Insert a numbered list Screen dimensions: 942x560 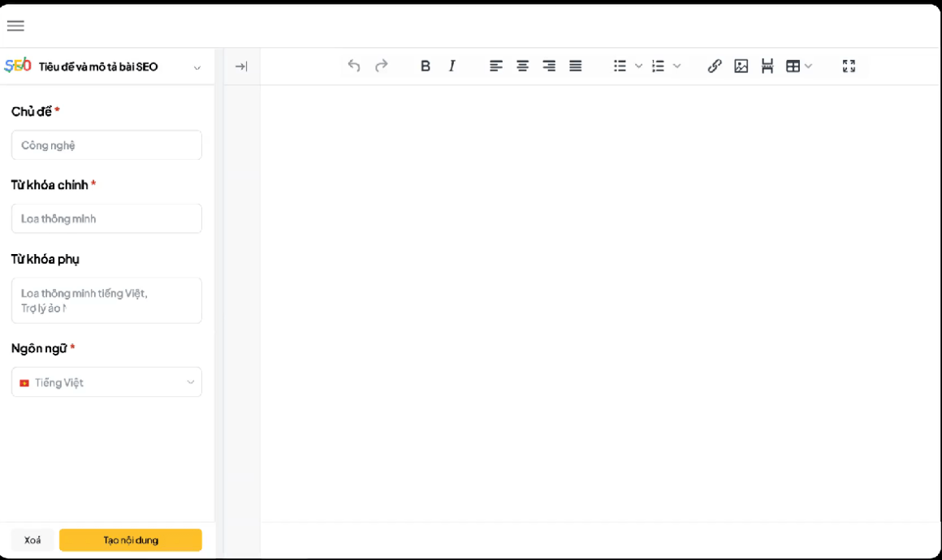(x=659, y=66)
